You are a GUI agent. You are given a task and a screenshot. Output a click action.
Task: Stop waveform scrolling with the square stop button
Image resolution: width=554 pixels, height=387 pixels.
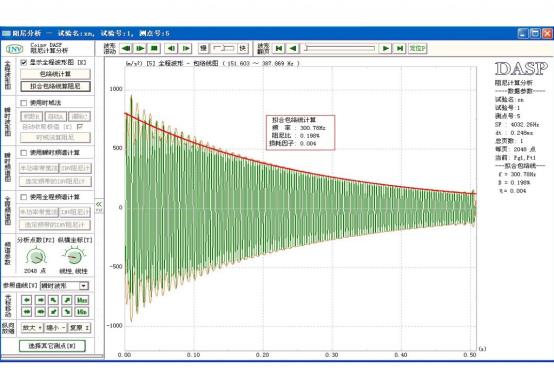pyautogui.click(x=154, y=48)
